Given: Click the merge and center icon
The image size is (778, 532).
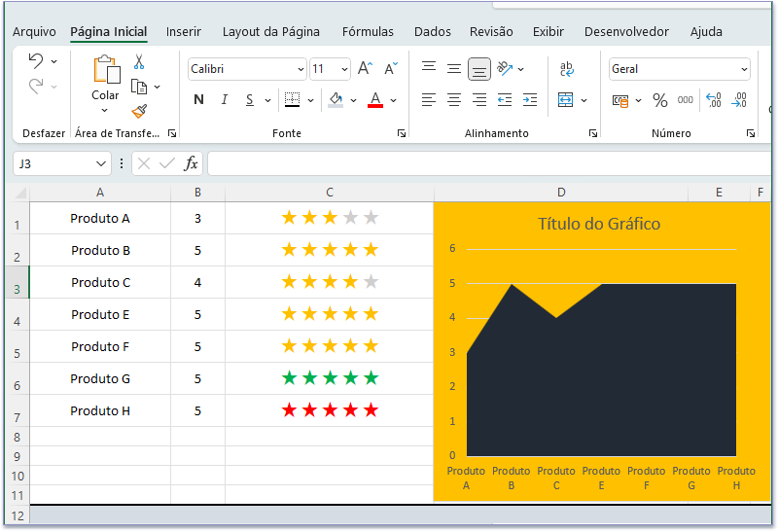Looking at the screenshot, I should [x=566, y=100].
